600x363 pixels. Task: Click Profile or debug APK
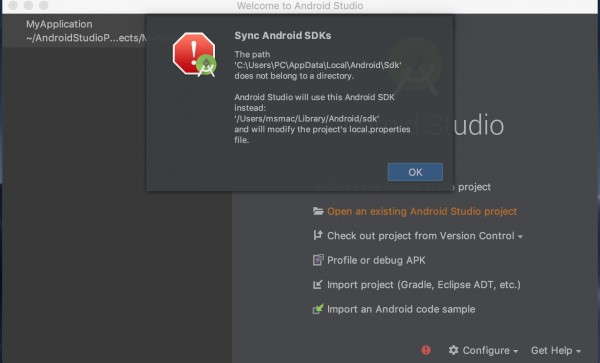pos(376,260)
